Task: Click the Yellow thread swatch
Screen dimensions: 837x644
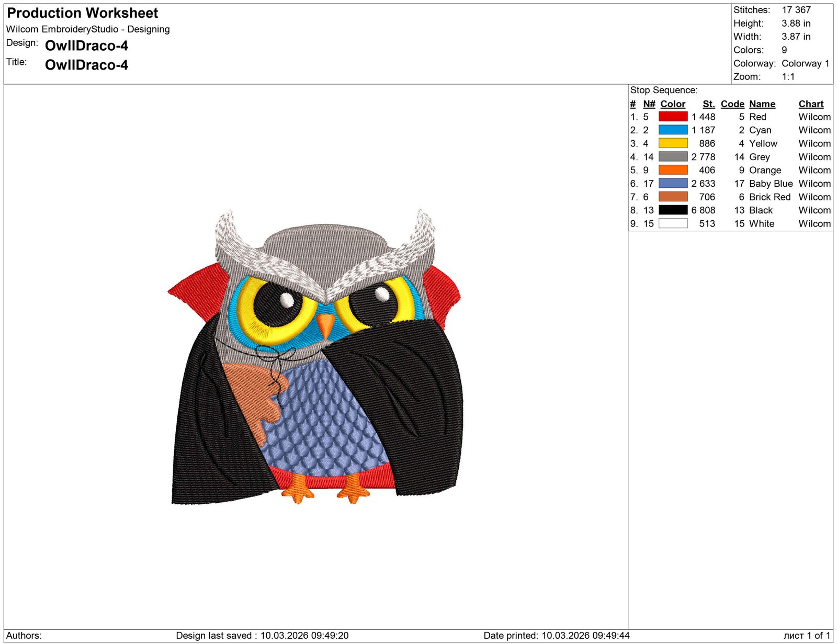Action: tap(673, 143)
